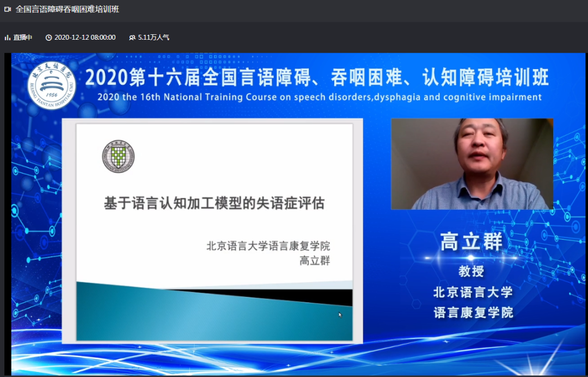Click the speaker's webcam video

click(472, 164)
